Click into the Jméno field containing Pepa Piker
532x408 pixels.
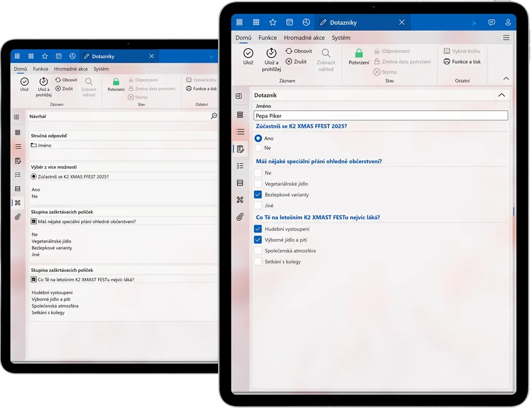380,116
